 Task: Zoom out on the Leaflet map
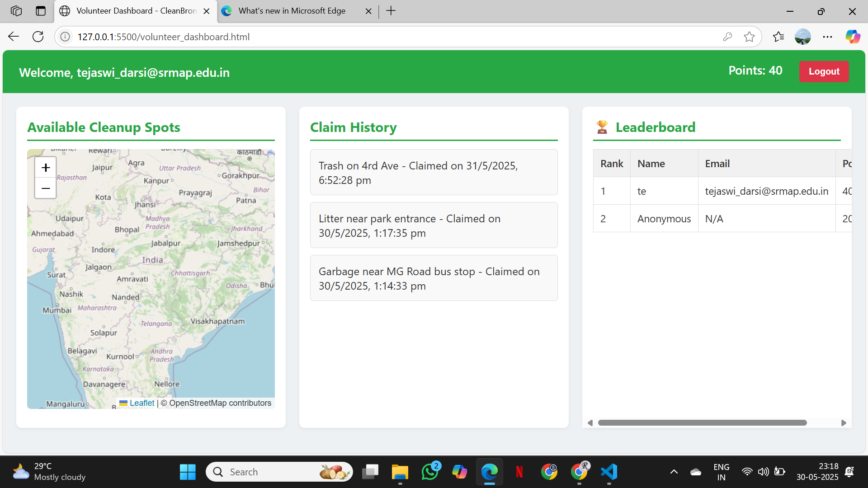click(x=46, y=188)
